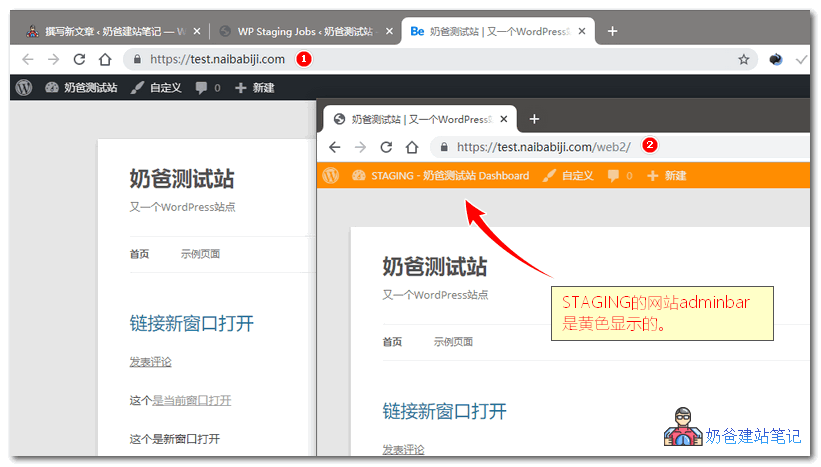This screenshot has height=467, width=821.
Task: Go forward in the rear browser window
Action: [53, 60]
